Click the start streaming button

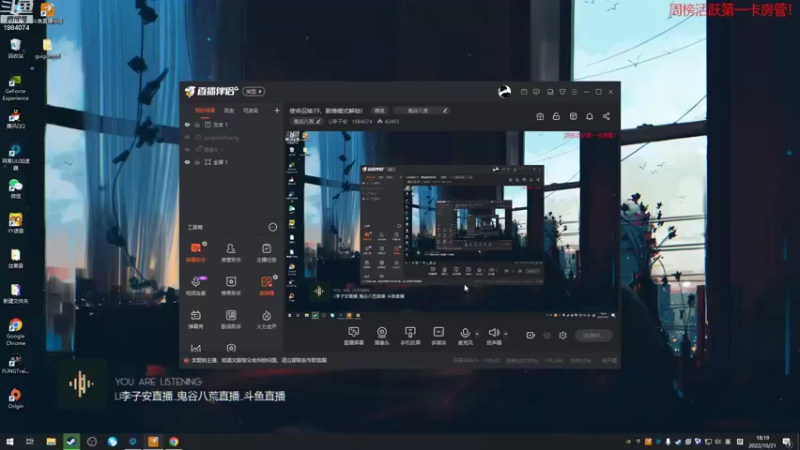593,335
